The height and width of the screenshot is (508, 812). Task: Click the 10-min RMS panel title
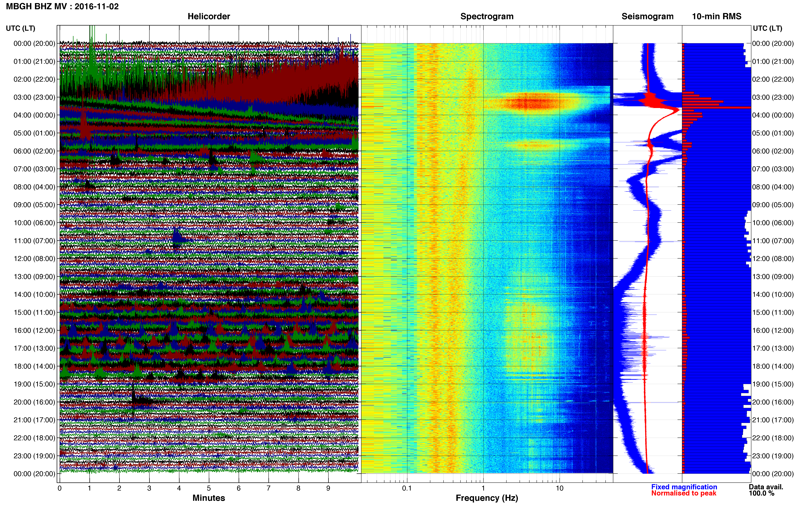coord(717,16)
